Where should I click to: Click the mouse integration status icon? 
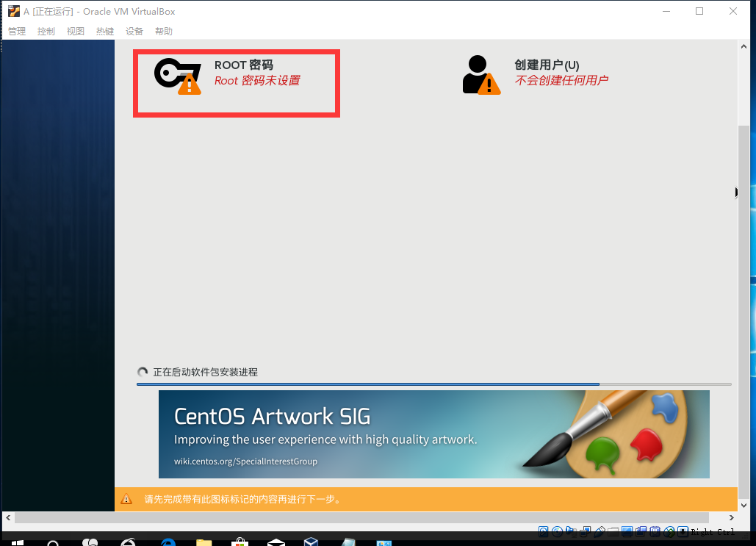669,531
